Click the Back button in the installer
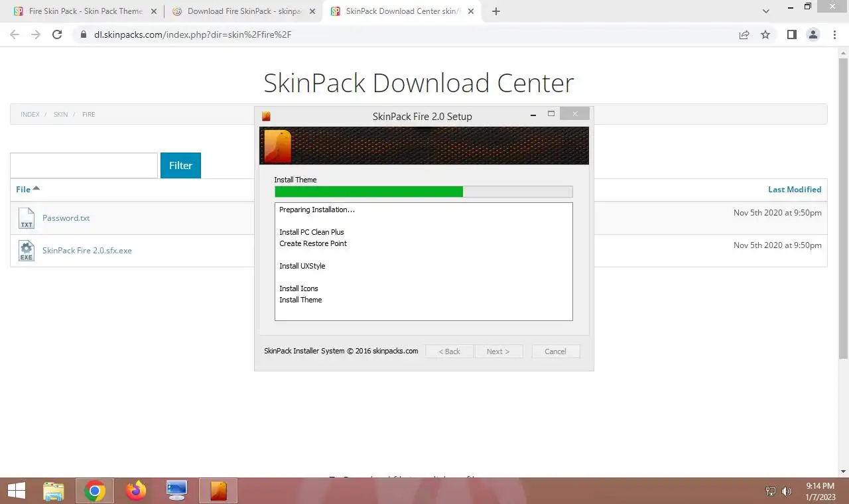Viewport: 849px width, 504px height. point(449,351)
